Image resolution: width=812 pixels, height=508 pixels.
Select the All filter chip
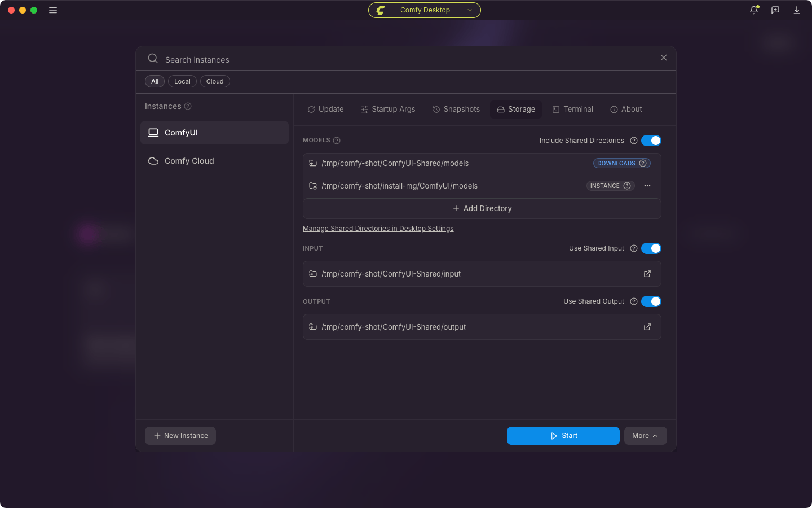[x=155, y=81]
